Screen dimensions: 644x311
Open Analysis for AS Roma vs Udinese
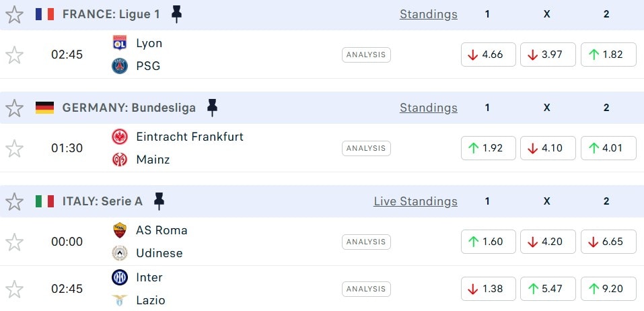click(x=366, y=242)
